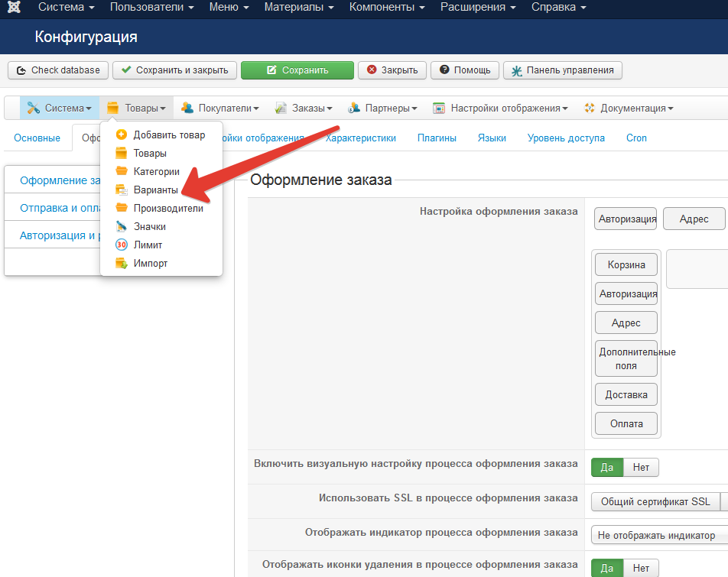Expand the Расширения menu

[x=478, y=7]
